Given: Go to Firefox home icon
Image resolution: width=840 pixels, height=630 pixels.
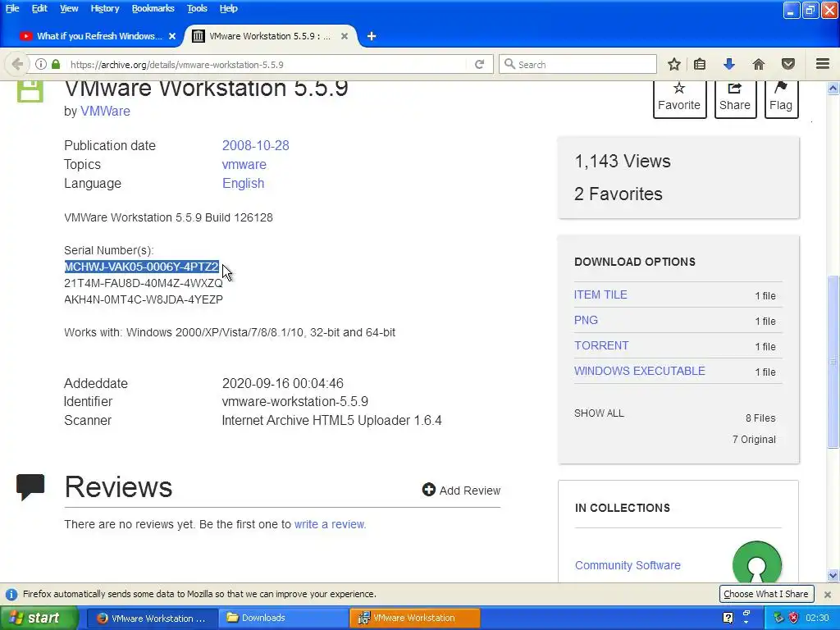Looking at the screenshot, I should tap(759, 64).
